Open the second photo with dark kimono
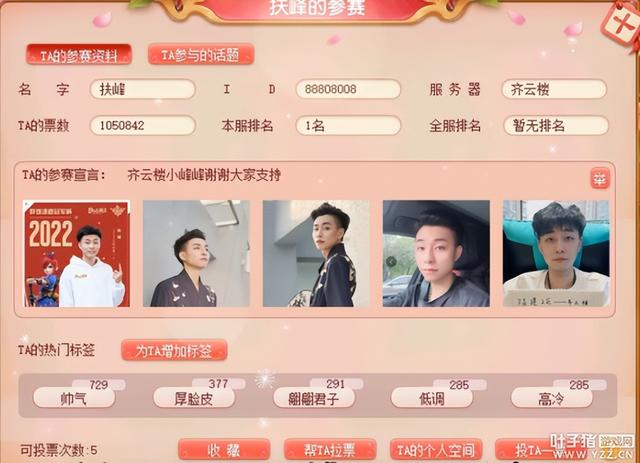Screen dimensions: 640x463 pos(196,254)
